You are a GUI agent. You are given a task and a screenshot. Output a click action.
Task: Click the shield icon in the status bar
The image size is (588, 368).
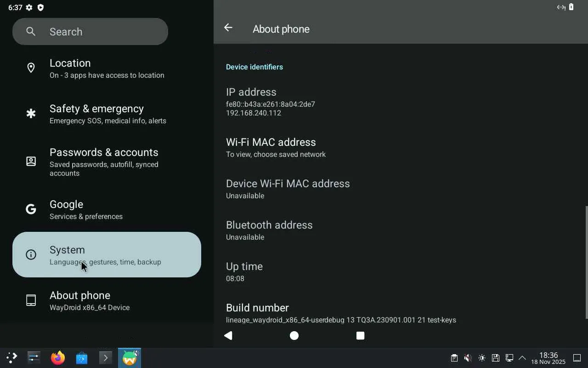[40, 7]
